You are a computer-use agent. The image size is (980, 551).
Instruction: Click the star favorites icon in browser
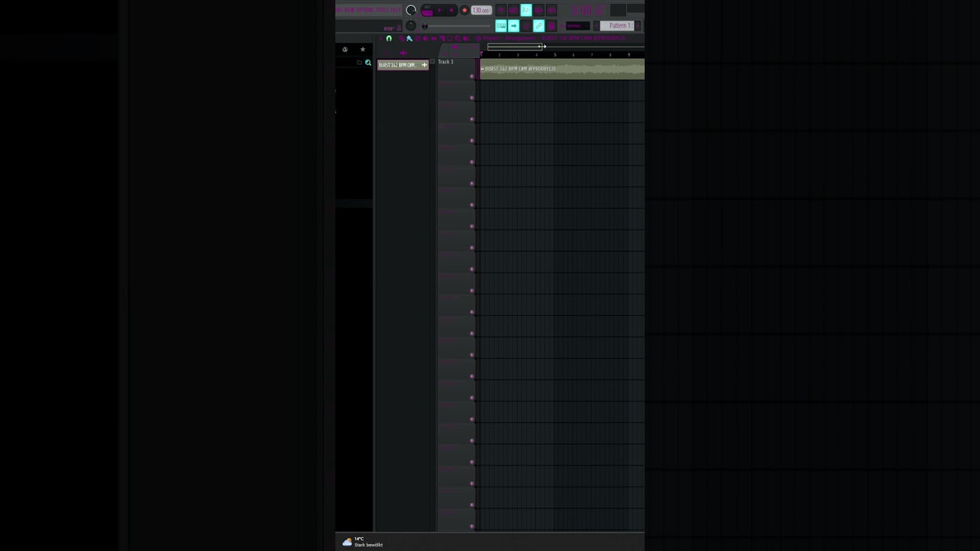click(x=363, y=49)
